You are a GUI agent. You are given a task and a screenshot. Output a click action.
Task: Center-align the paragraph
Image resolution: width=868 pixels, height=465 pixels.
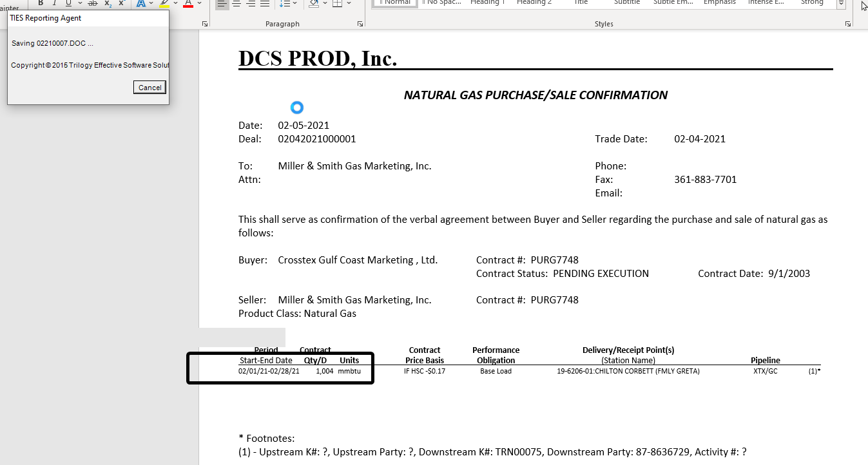pyautogui.click(x=236, y=3)
